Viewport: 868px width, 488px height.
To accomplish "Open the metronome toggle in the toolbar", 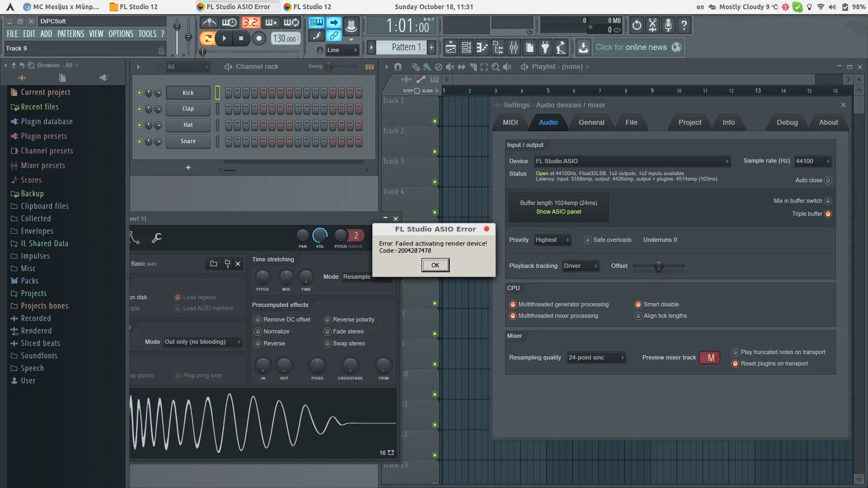I will coord(209,23).
